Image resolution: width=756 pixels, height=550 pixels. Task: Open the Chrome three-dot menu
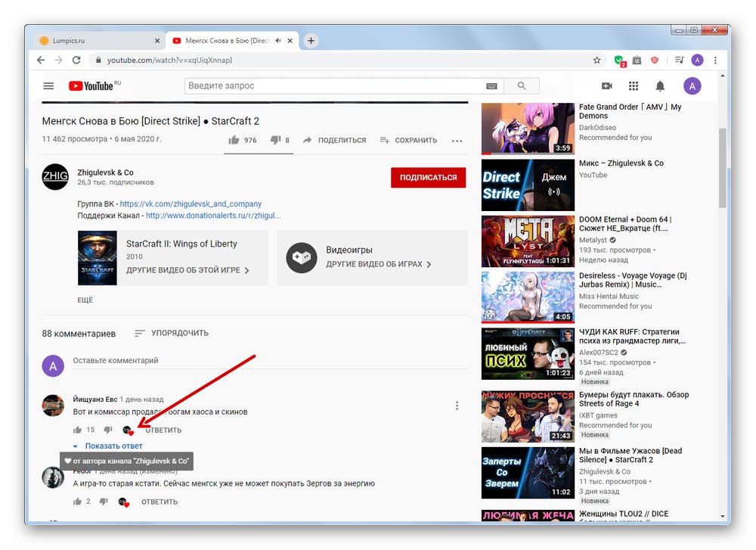(x=716, y=59)
